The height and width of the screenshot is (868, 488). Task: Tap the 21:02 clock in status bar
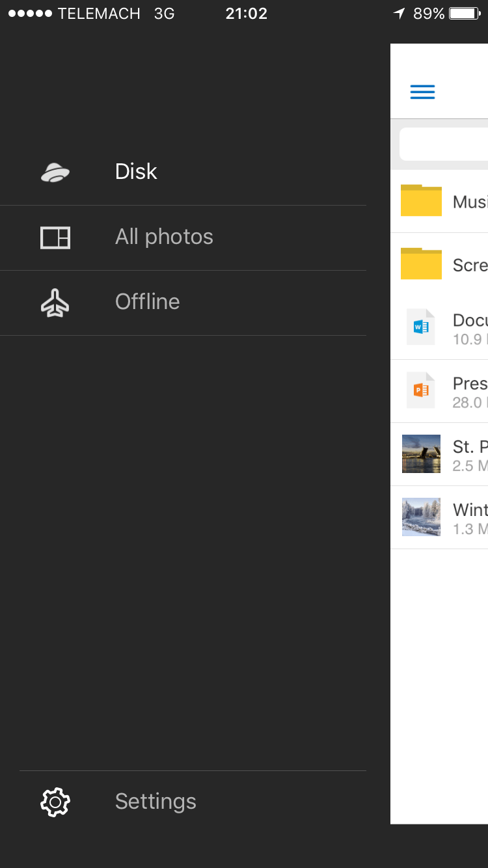point(247,14)
